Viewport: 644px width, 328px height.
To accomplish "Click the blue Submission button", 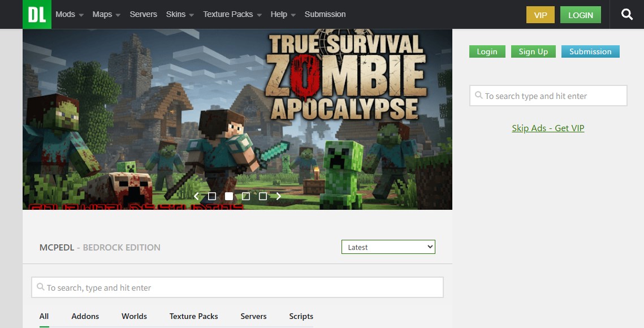I will pyautogui.click(x=590, y=51).
